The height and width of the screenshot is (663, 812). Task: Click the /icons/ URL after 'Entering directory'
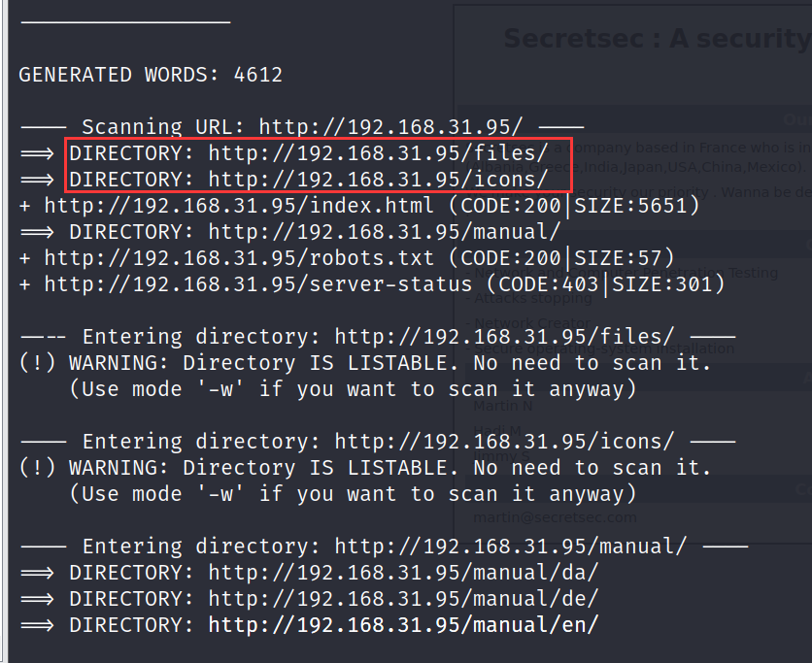click(504, 442)
